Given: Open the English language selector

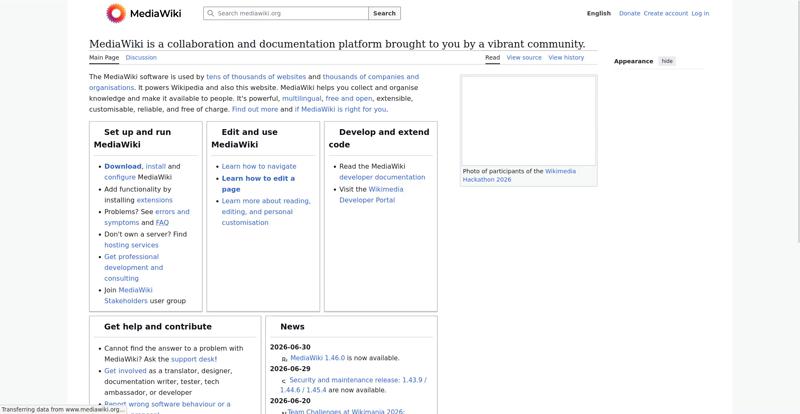Looking at the screenshot, I should pyautogui.click(x=598, y=13).
